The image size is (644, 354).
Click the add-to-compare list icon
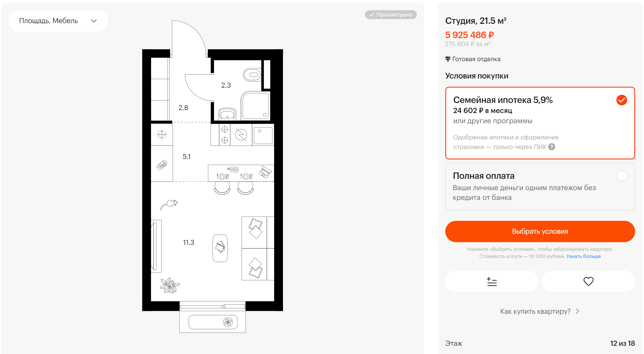(492, 282)
